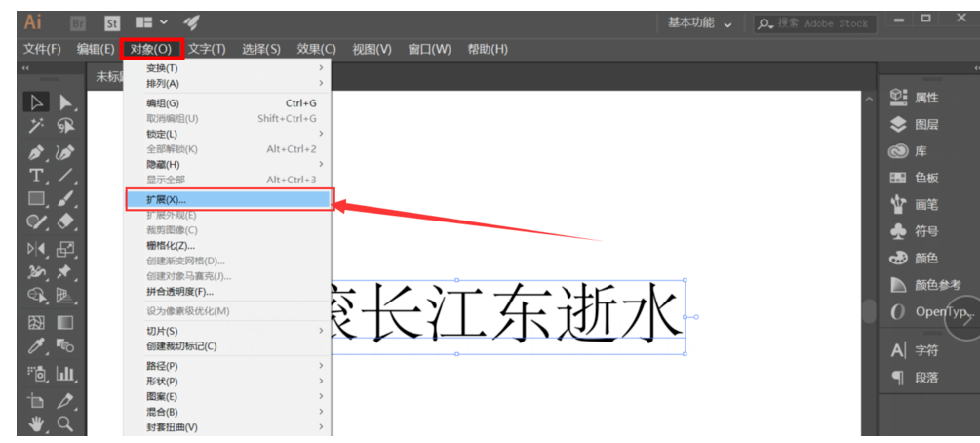Open the 色板 (Swatches) panel
This screenshot has height=443, width=980.
coord(915,178)
